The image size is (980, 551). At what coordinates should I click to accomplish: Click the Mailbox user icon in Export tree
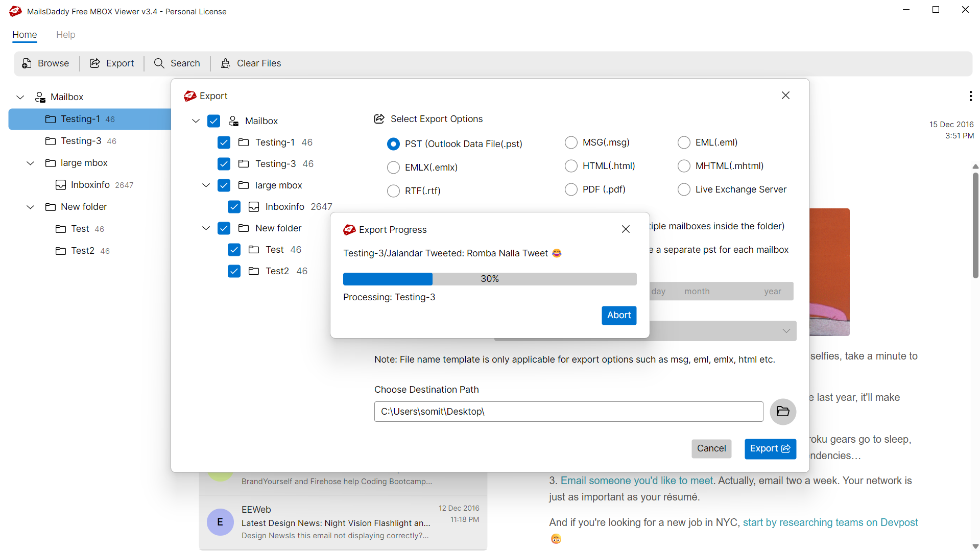click(233, 121)
